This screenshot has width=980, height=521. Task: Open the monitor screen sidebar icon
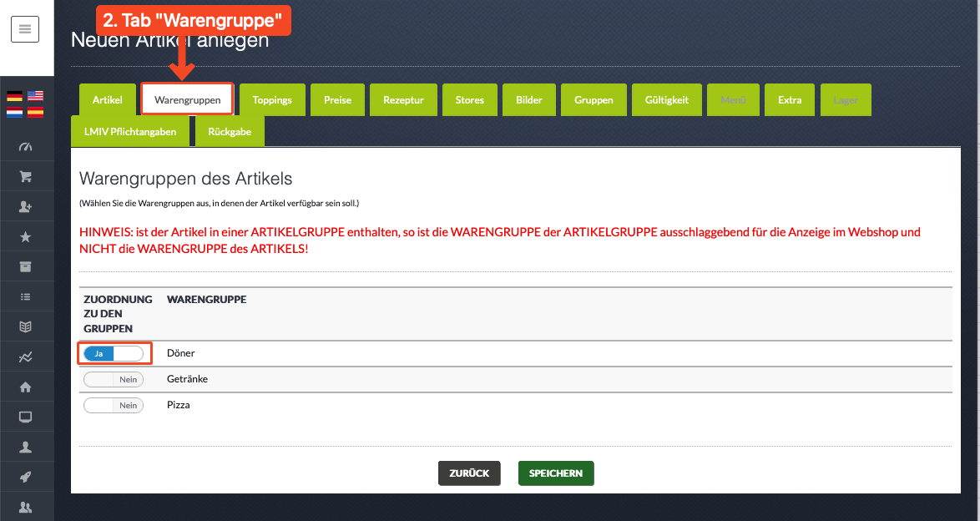click(26, 417)
